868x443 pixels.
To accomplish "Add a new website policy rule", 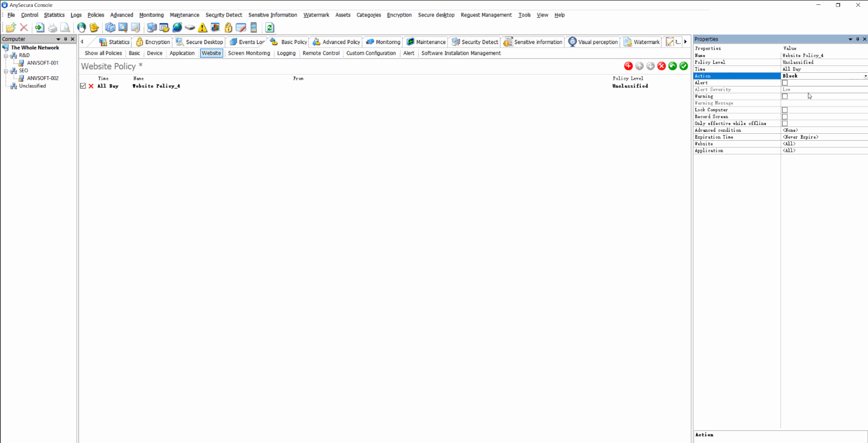I will point(629,66).
